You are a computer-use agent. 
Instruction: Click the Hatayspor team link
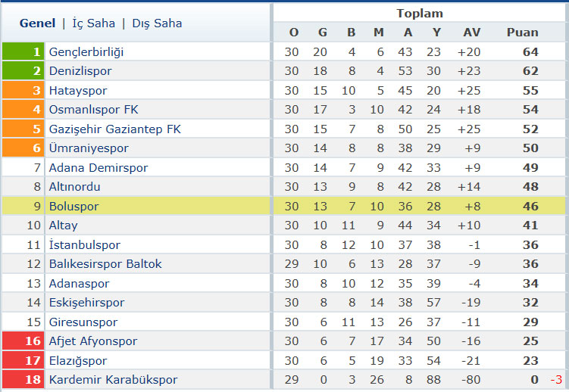point(78,91)
